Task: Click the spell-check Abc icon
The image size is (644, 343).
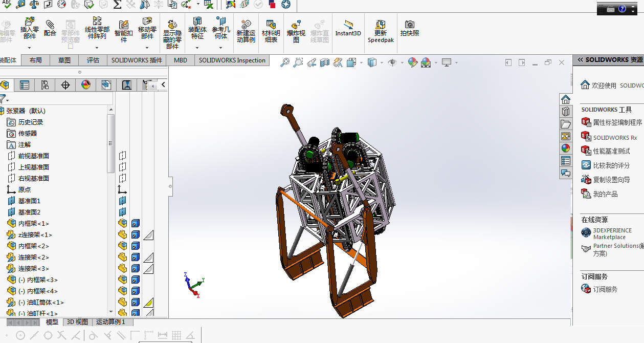Action: (x=7, y=4)
